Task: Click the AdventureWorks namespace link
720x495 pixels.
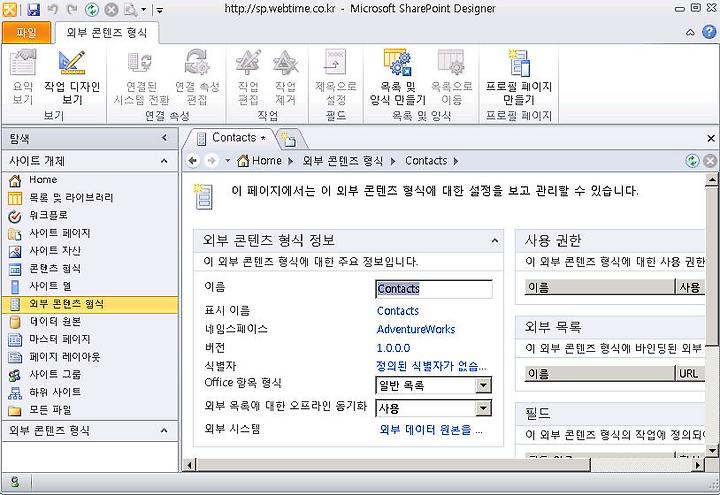Action: click(x=416, y=329)
